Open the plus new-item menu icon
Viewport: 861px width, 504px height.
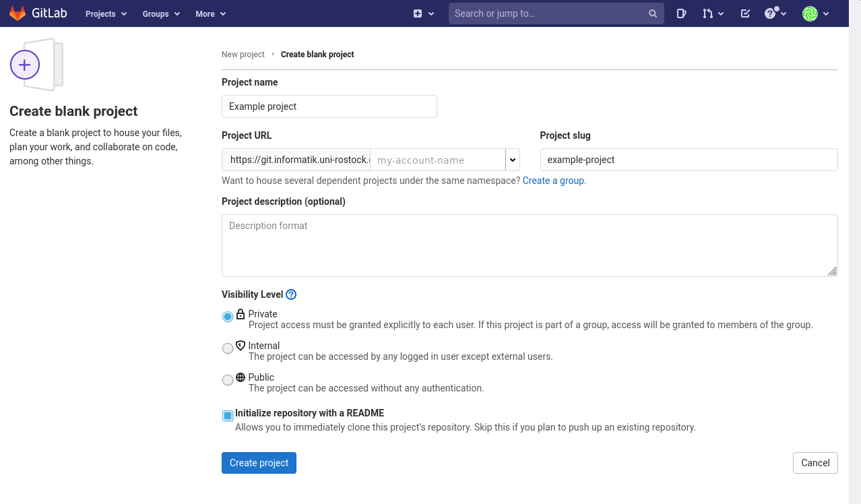(x=418, y=13)
